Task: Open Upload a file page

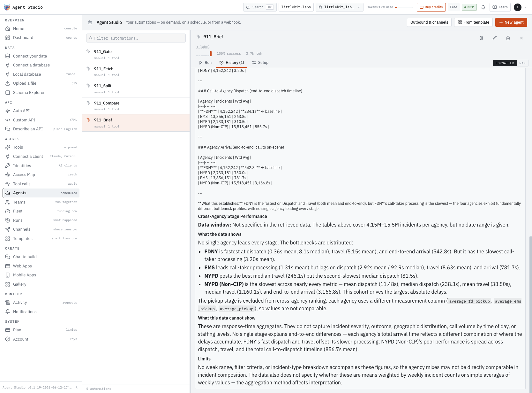Action: [41, 83]
